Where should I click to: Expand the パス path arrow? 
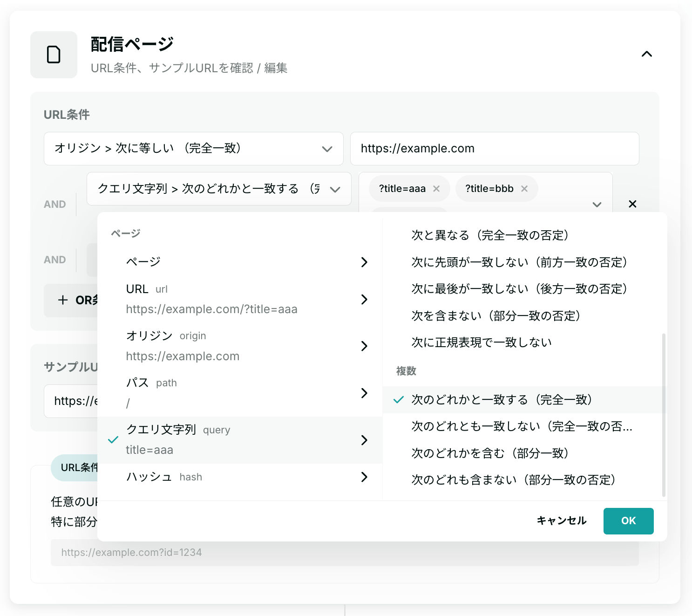pos(364,393)
